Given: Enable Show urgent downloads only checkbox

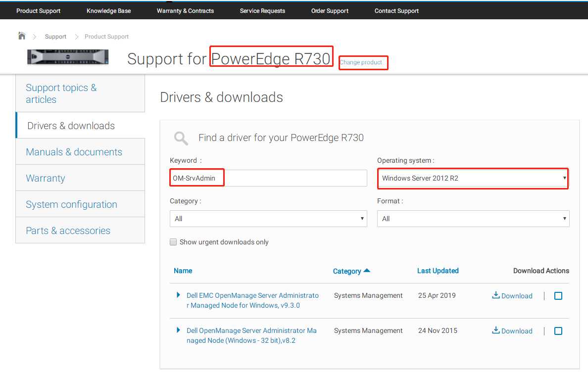Looking at the screenshot, I should click(x=173, y=242).
